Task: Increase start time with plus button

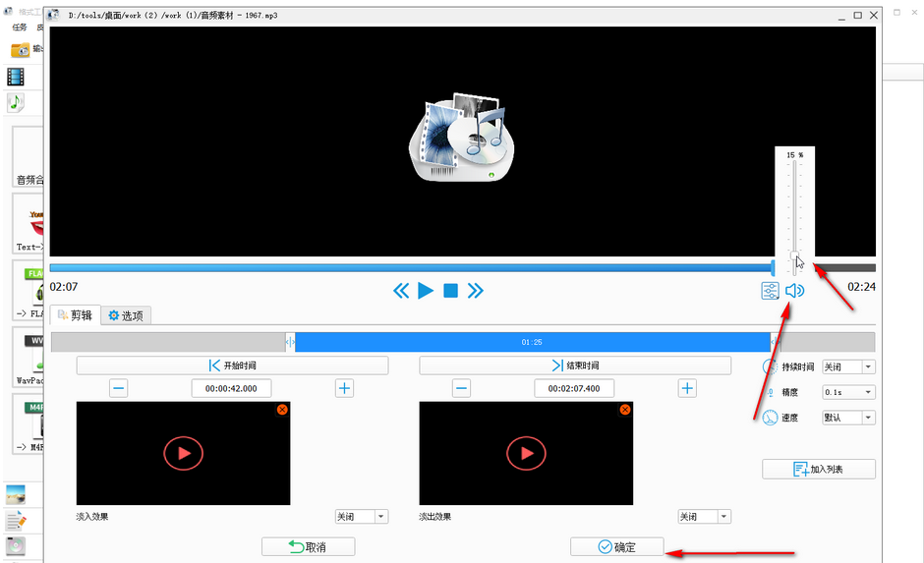Action: point(344,388)
